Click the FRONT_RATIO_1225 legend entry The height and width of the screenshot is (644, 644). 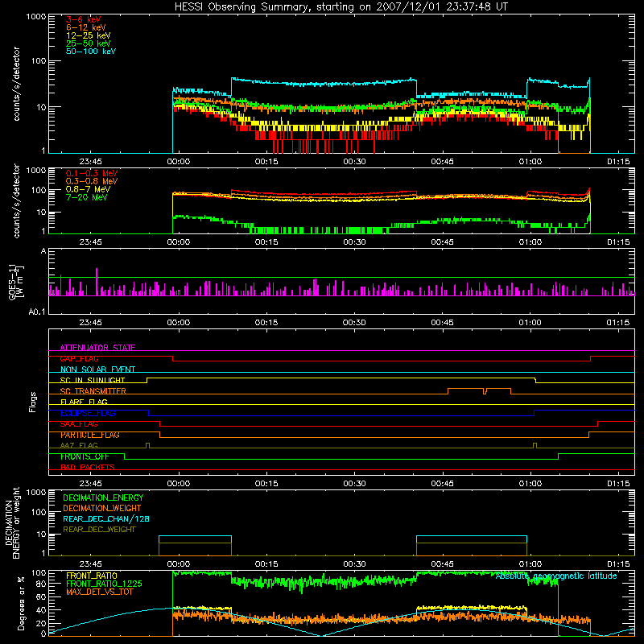pos(104,584)
